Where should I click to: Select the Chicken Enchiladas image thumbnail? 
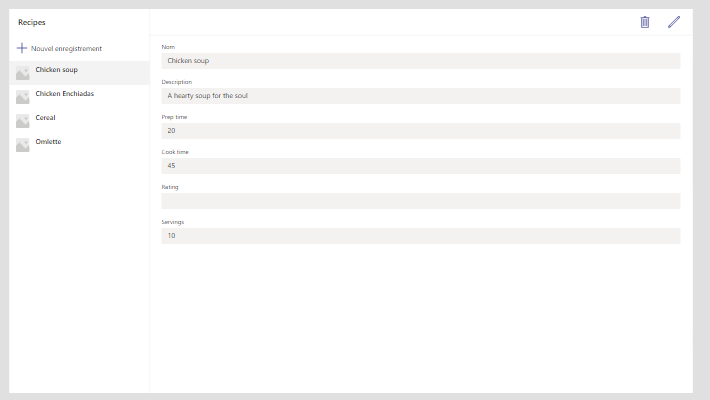click(x=23, y=97)
